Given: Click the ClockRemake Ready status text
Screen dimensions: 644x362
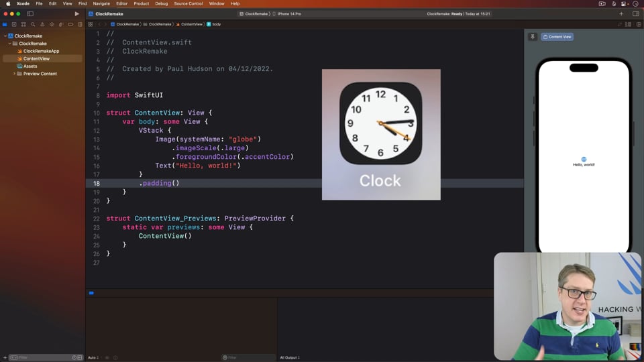Looking at the screenshot, I should pyautogui.click(x=458, y=13).
